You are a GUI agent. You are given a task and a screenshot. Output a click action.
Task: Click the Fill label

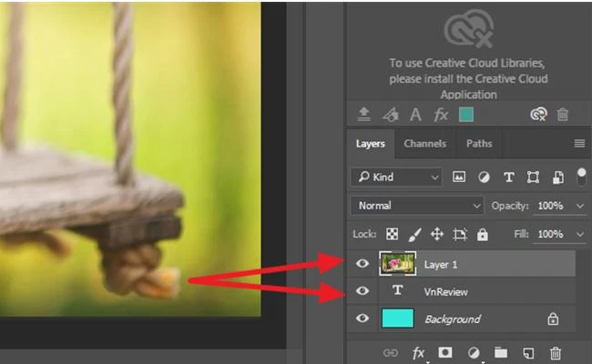(521, 234)
